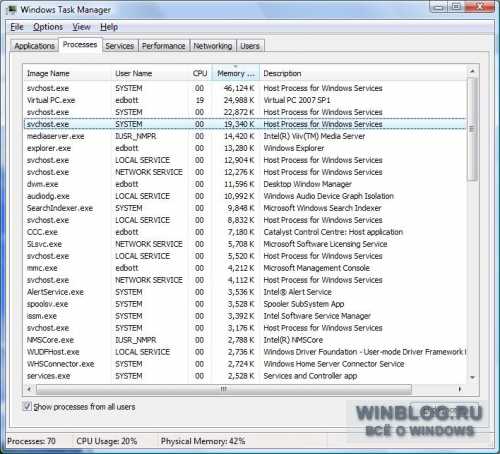
Task: Select svchost.exe using 46,124 K memory
Action: click(245, 88)
